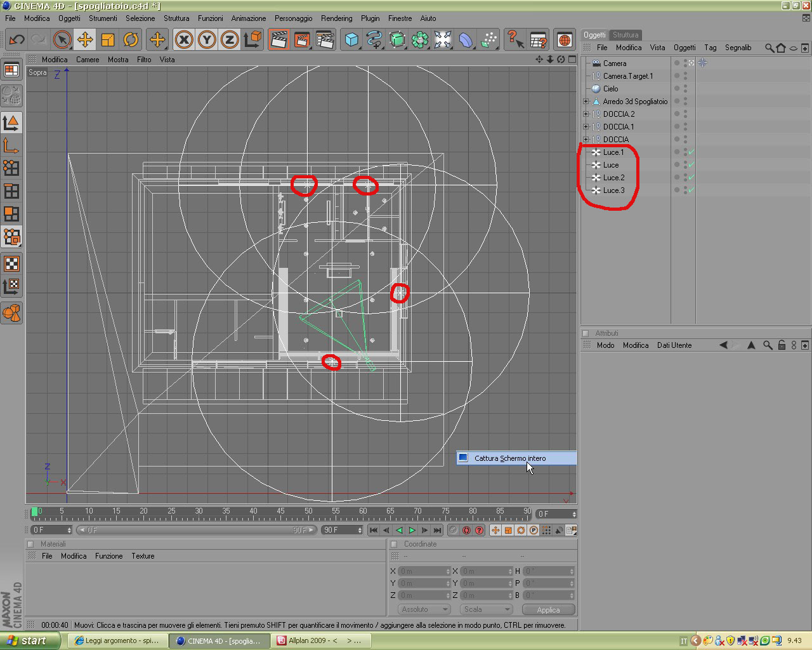Select the Scale tool in toolbar
The image size is (812, 650).
tap(108, 40)
